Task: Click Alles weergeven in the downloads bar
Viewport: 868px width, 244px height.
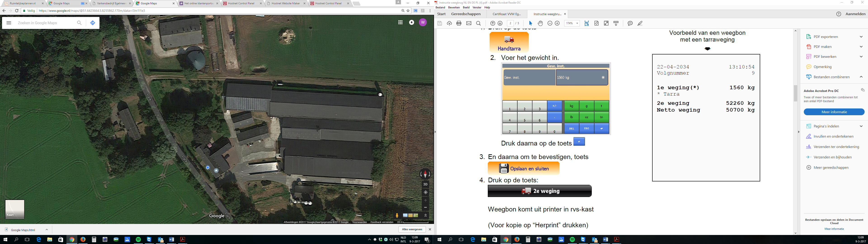Action: 412,229
